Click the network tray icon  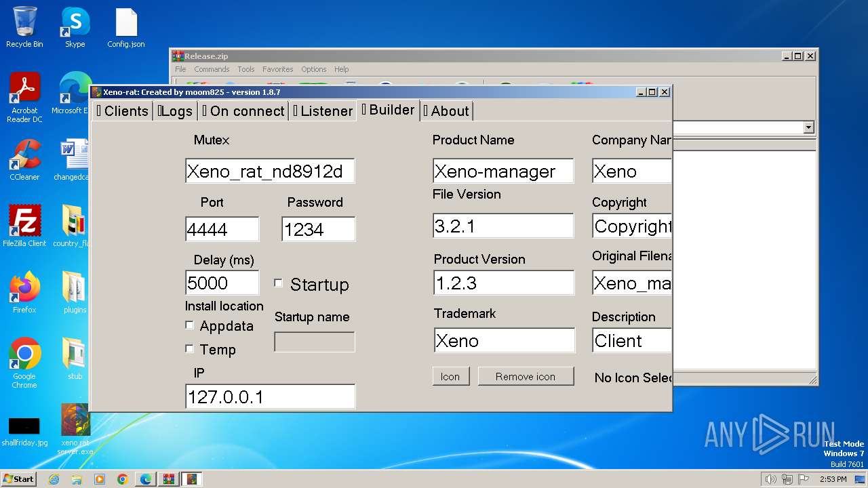pyautogui.click(x=787, y=479)
